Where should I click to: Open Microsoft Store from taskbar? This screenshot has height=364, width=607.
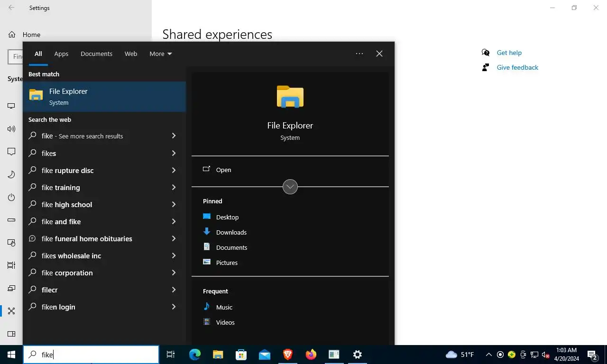click(241, 355)
